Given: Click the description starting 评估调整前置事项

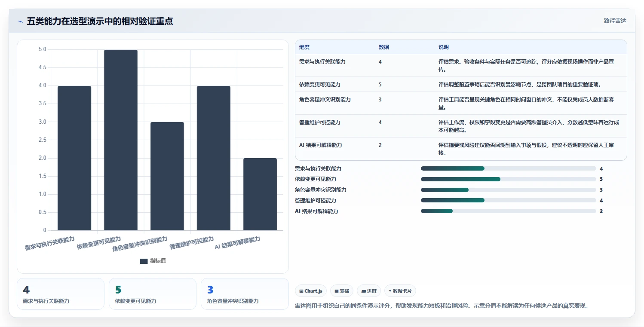Looking at the screenshot, I should (x=520, y=85).
